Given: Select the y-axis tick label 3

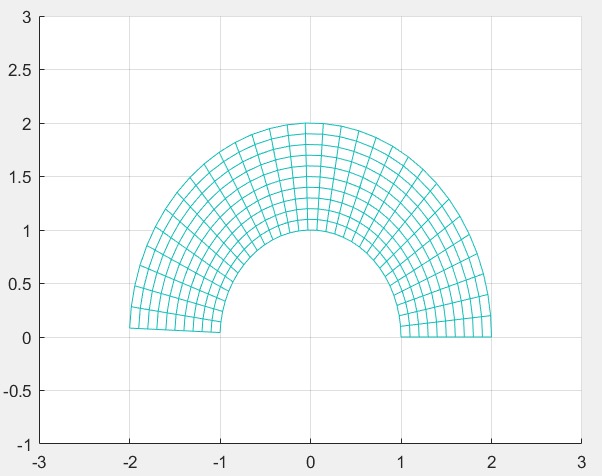Looking at the screenshot, I should tap(26, 17).
